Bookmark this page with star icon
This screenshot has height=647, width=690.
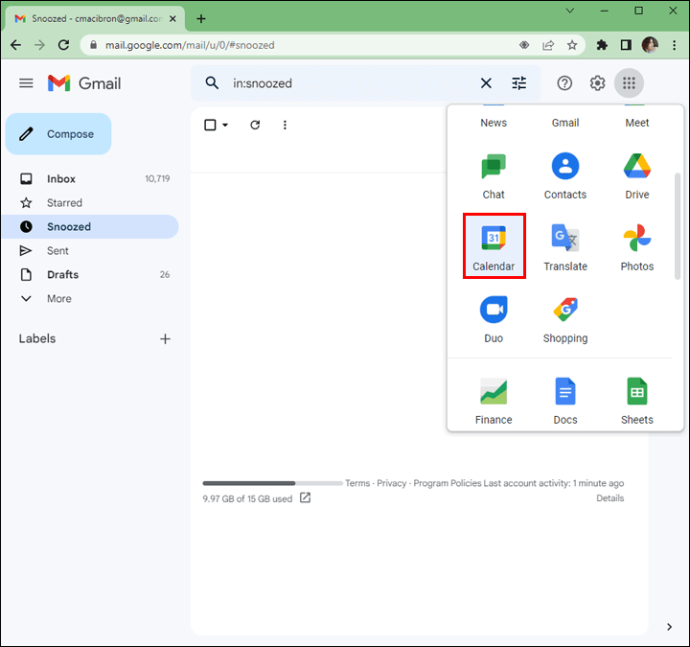(572, 45)
